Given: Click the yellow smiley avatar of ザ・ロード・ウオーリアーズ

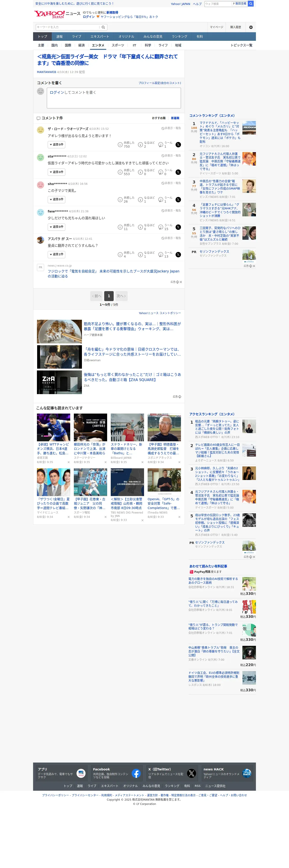Looking at the screenshot, I should pos(40,130).
